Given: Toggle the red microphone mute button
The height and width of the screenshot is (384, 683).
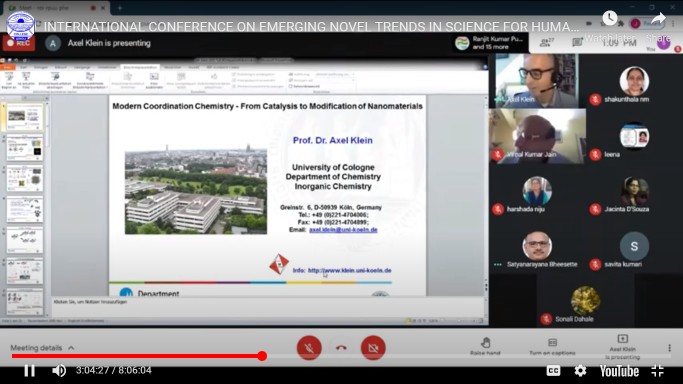Looking at the screenshot, I should (309, 348).
